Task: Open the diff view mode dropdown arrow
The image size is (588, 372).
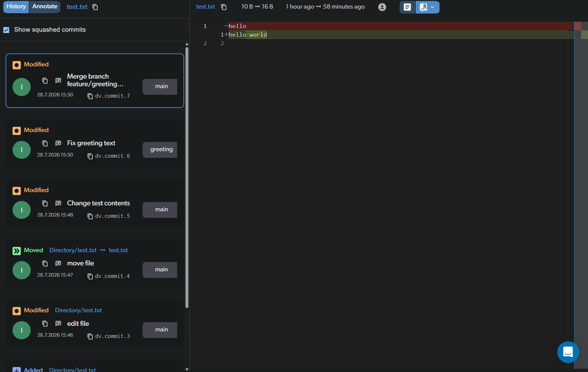Action: pos(432,7)
